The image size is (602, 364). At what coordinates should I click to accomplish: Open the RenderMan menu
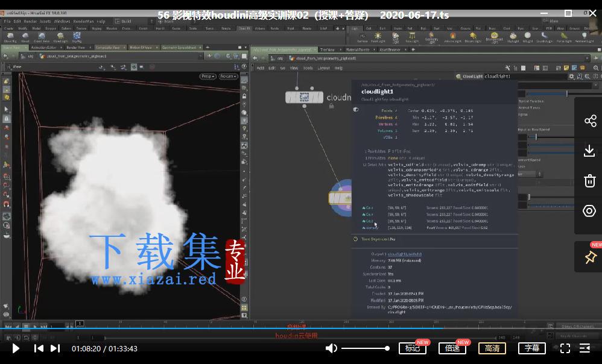tap(83, 22)
